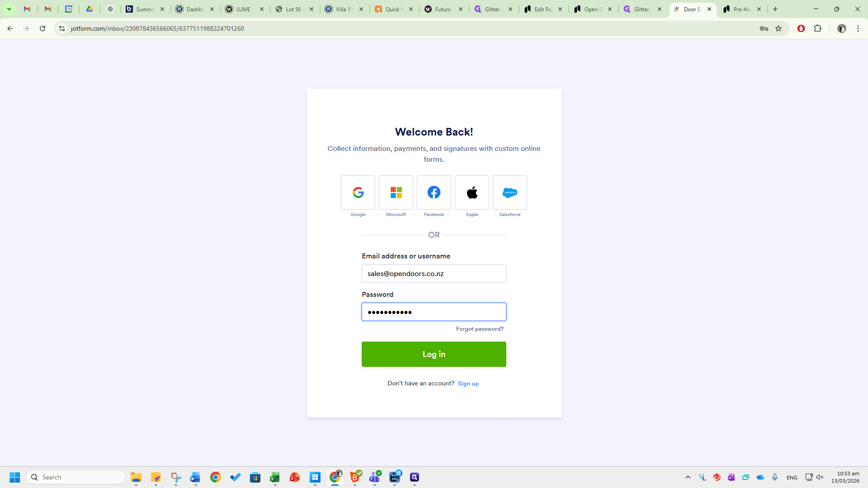The width and height of the screenshot is (868, 488).
Task: Switch to the LUME tab
Action: (x=245, y=9)
